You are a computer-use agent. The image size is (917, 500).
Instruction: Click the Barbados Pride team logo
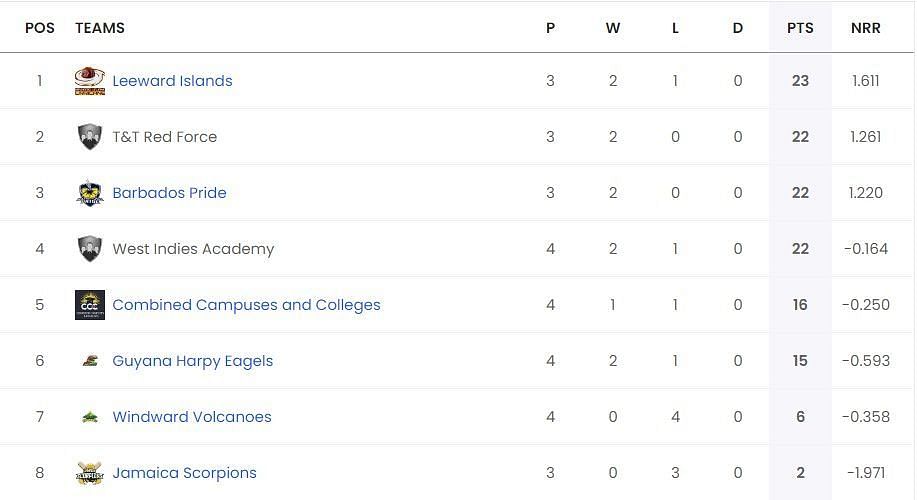(89, 193)
